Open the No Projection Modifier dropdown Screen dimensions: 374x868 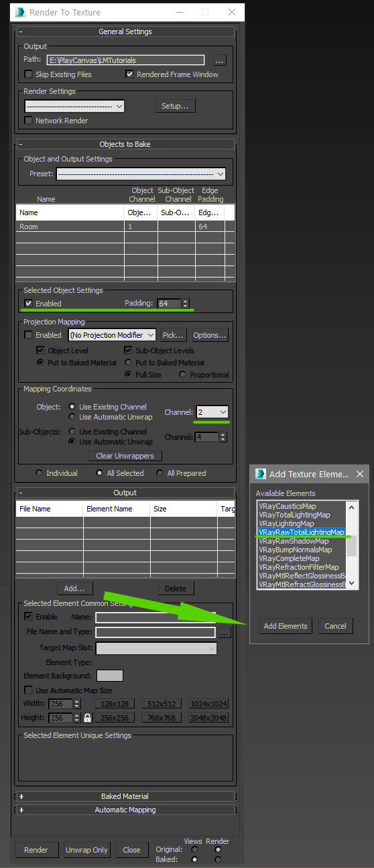pos(113,334)
